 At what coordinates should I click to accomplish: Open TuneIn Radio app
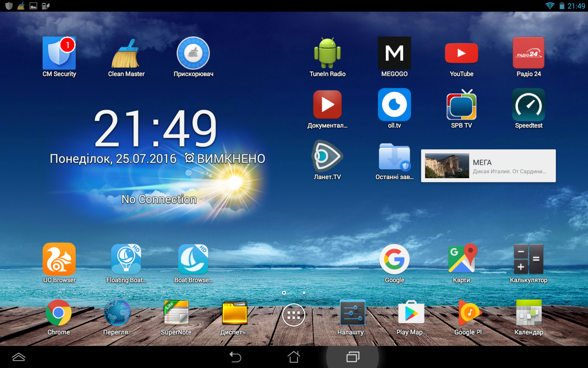tap(327, 54)
